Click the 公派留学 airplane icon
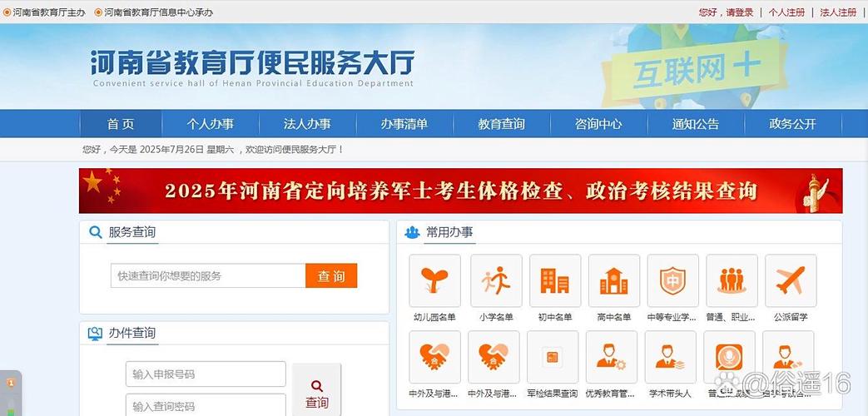Viewport: 868px width, 416px height. [x=790, y=280]
